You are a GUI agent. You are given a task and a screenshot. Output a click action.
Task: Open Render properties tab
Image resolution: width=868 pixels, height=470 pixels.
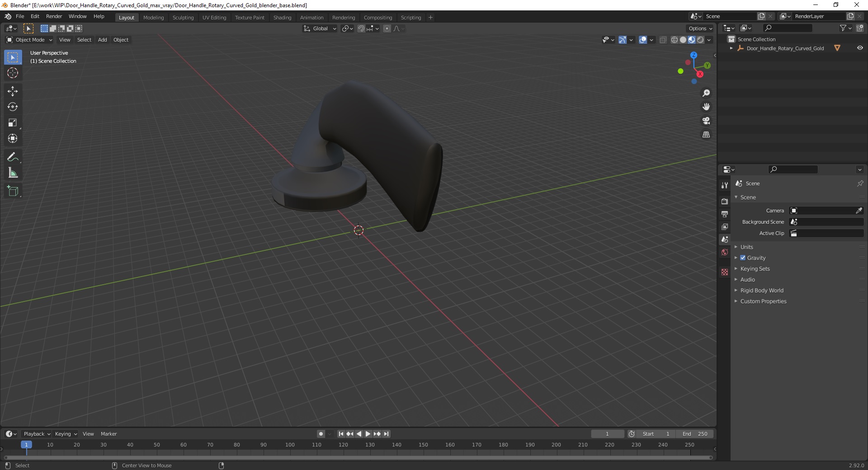(x=725, y=201)
